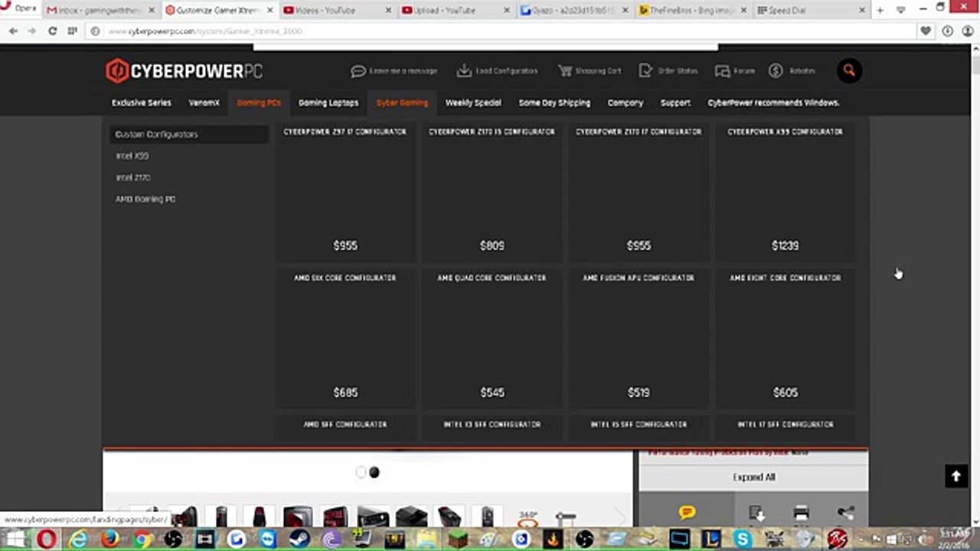
Task: Open the Speed Dial grid icon in toolbar
Action: click(x=72, y=31)
